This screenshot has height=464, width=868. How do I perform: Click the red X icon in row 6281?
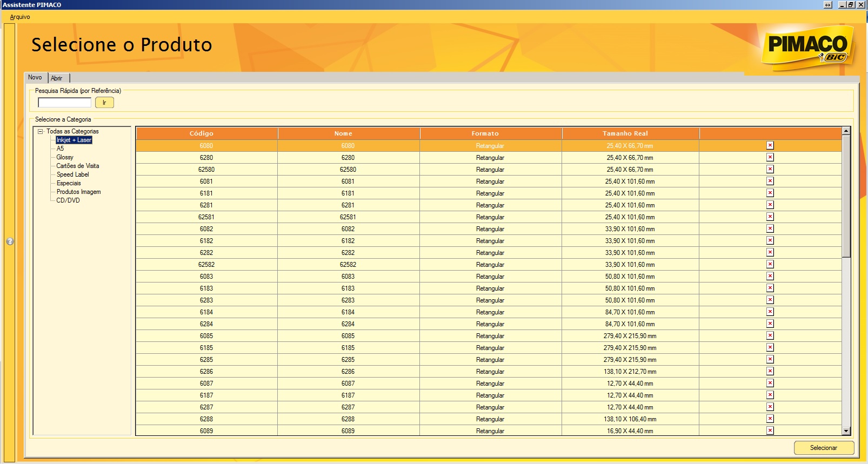tap(770, 205)
